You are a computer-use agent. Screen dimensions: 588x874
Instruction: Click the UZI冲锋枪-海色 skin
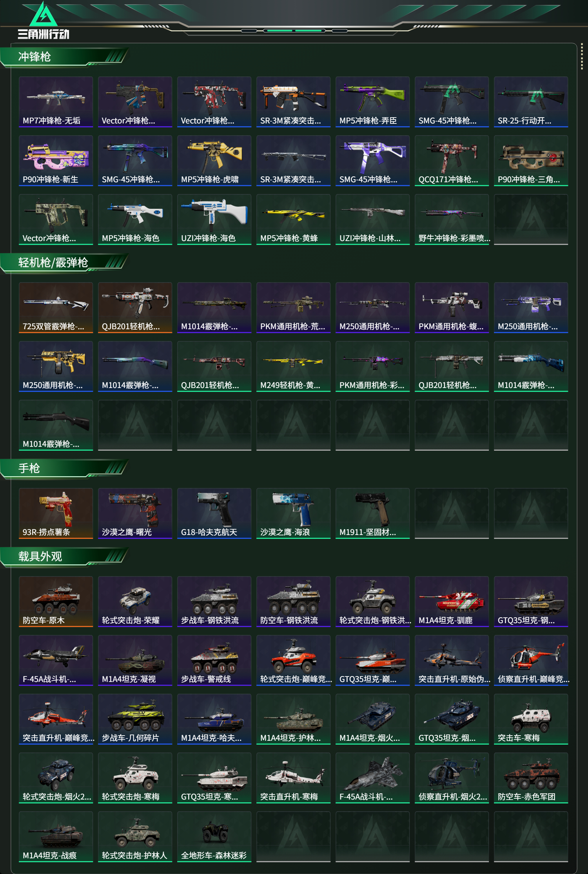point(214,219)
